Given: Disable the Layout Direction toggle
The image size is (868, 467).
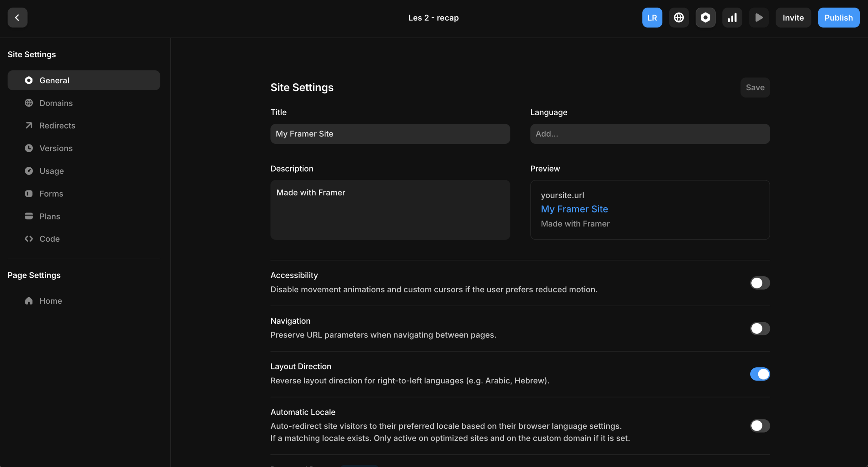Looking at the screenshot, I should pyautogui.click(x=760, y=374).
